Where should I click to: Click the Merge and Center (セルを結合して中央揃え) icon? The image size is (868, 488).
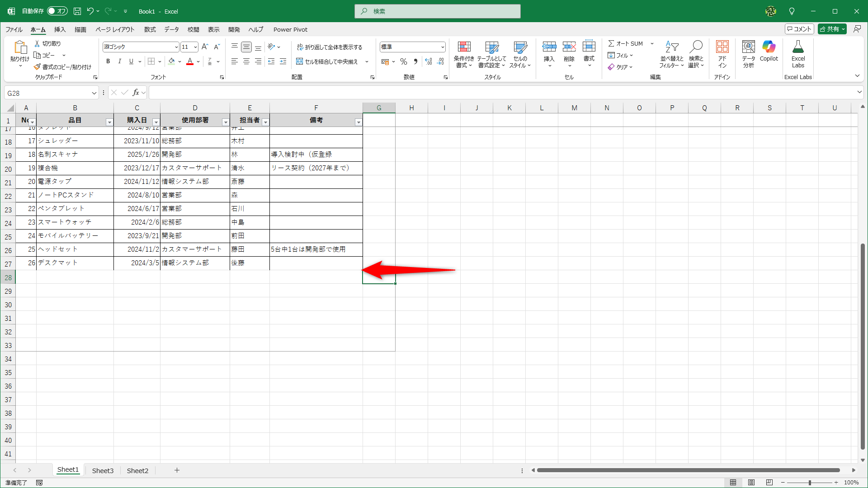point(299,61)
